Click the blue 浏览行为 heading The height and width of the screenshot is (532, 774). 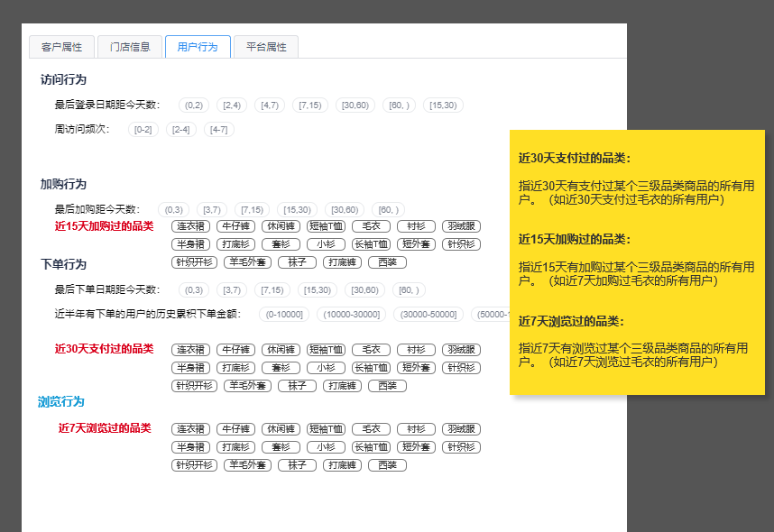[61, 402]
